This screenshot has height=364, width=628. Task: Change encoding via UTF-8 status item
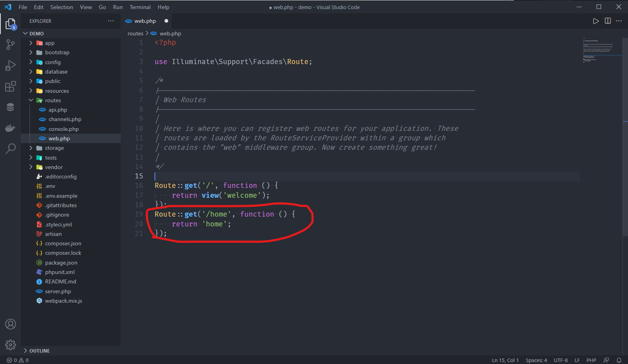coord(561,360)
